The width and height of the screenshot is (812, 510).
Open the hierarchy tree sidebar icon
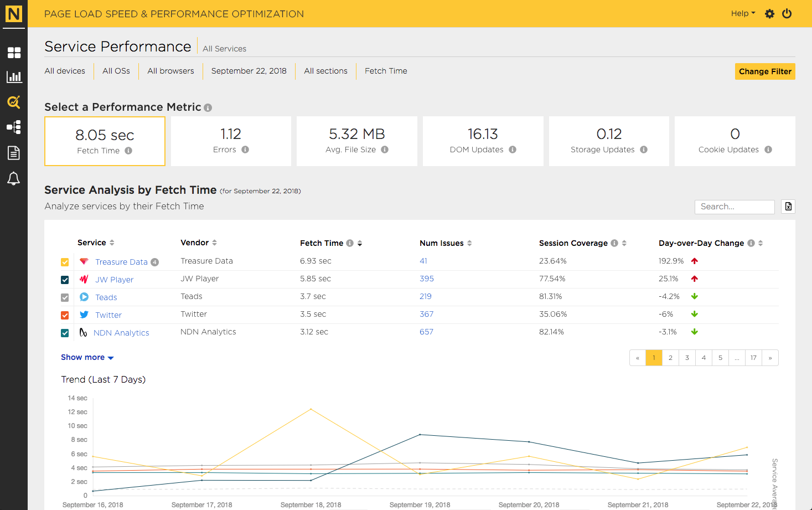[14, 127]
